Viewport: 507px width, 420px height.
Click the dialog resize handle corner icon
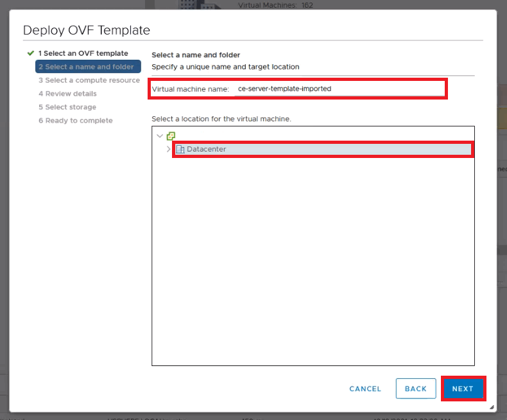coord(492,407)
